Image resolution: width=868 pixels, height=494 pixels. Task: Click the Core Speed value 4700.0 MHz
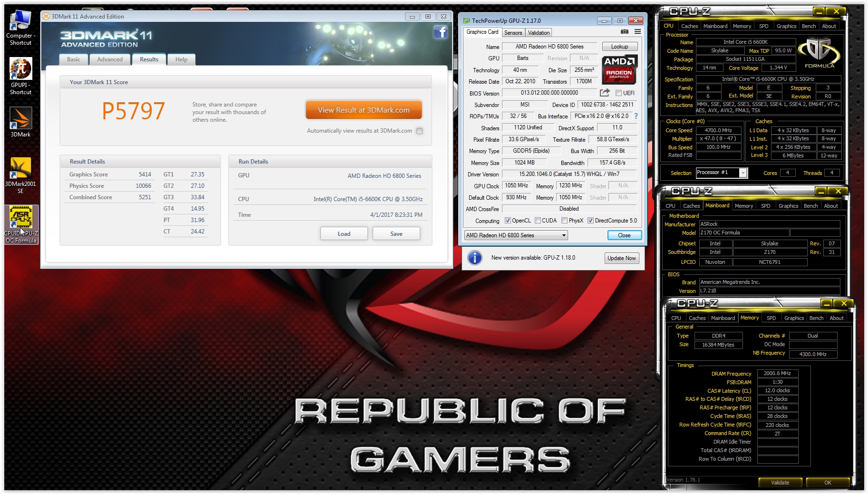click(x=718, y=130)
